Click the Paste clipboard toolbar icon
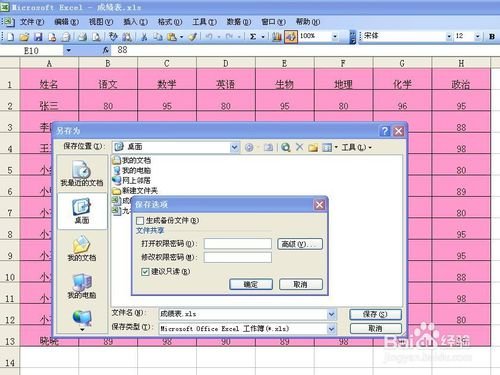Screen dimensions: 500x375 (172, 37)
